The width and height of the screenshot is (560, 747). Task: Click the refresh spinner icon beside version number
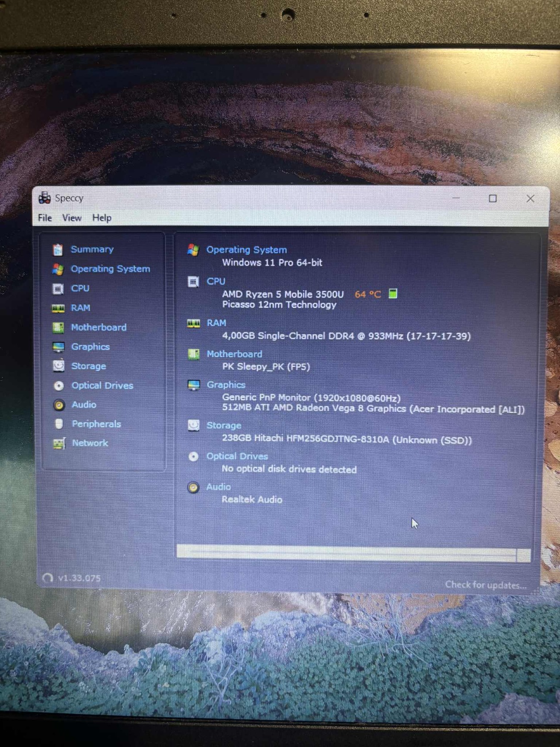[x=47, y=578]
